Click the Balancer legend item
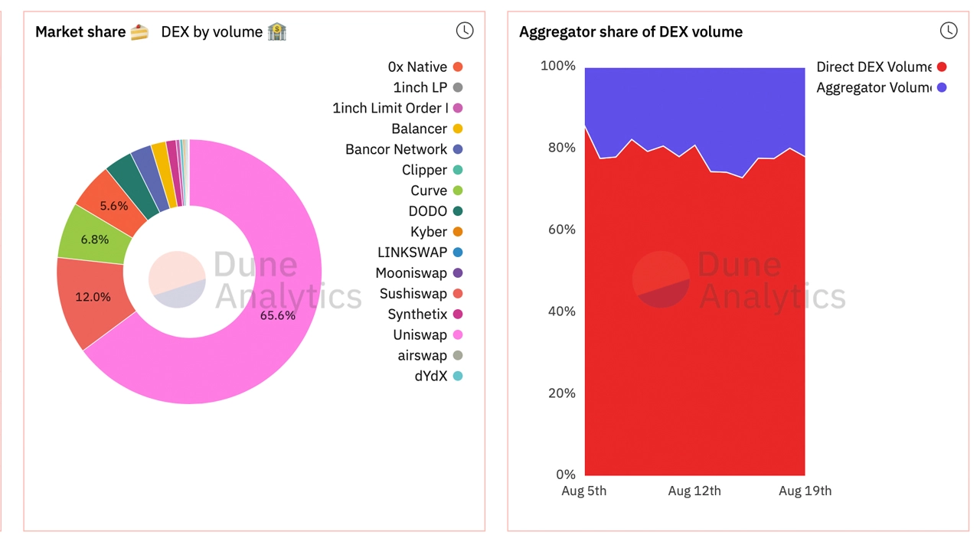The width and height of the screenshot is (980, 551). tap(427, 129)
